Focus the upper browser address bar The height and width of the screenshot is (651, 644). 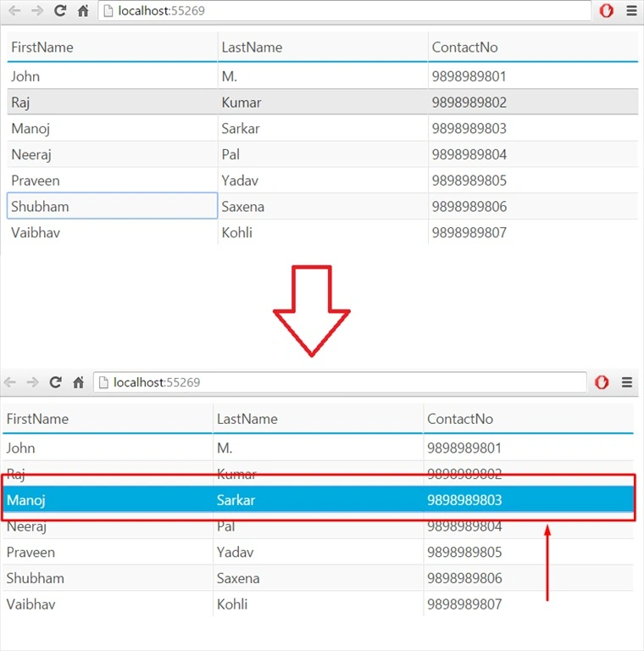pyautogui.click(x=344, y=11)
